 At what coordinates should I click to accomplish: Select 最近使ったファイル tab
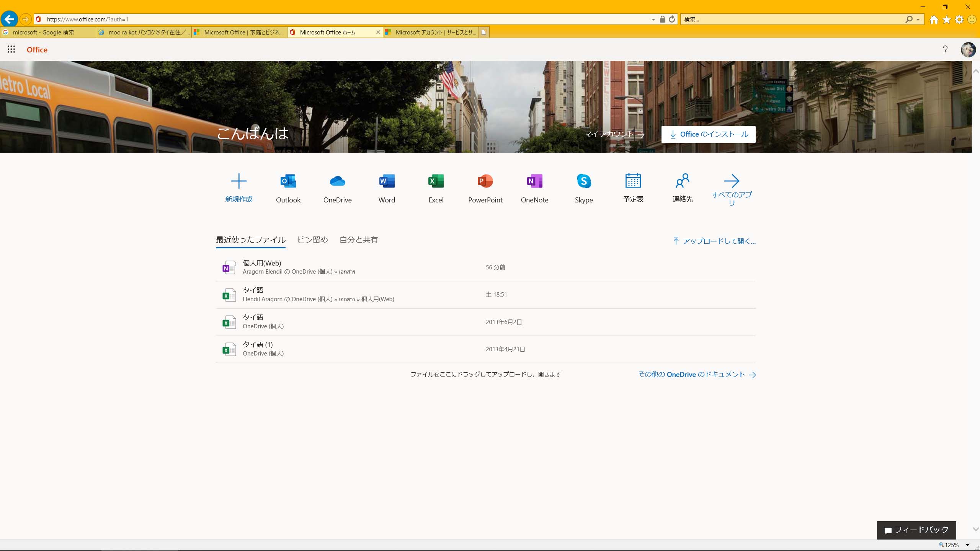[x=250, y=240]
